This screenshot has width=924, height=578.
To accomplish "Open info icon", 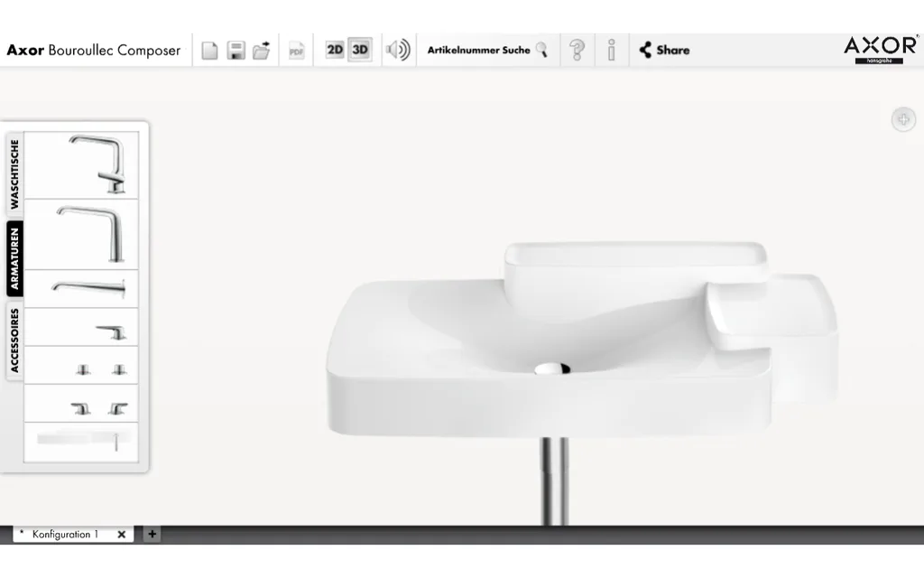I will tap(612, 51).
